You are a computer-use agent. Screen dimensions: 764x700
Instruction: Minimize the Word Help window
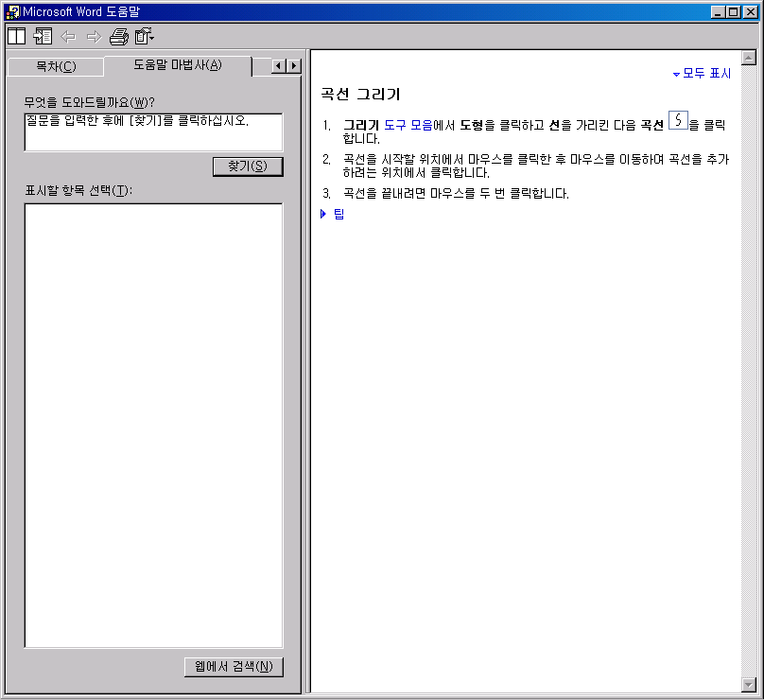pos(718,11)
